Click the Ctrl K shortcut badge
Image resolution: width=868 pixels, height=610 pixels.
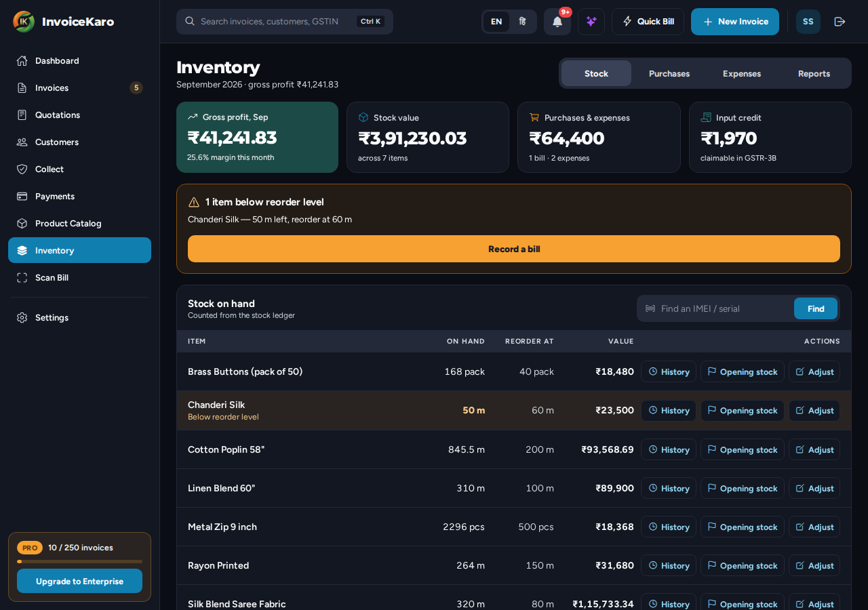(371, 22)
